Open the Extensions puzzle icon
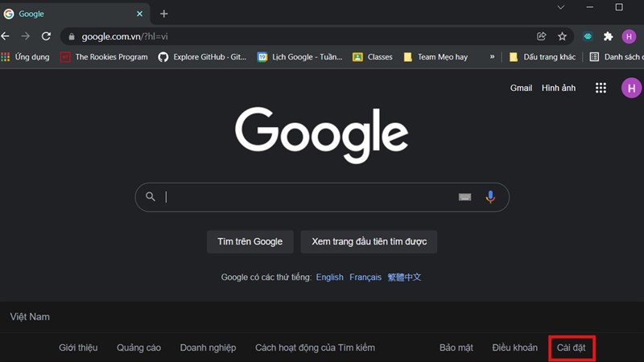This screenshot has height=362, width=644. coord(609,36)
